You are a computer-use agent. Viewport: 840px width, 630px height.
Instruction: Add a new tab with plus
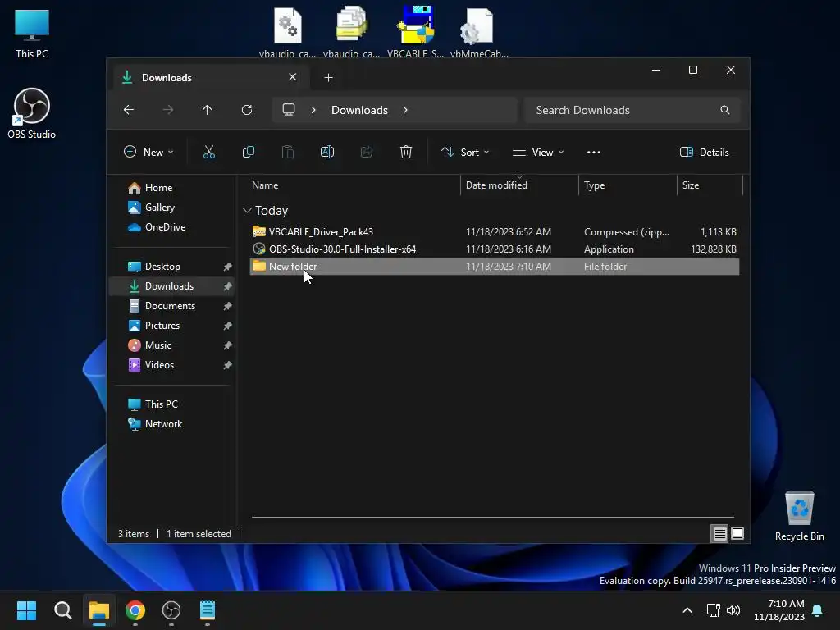328,78
